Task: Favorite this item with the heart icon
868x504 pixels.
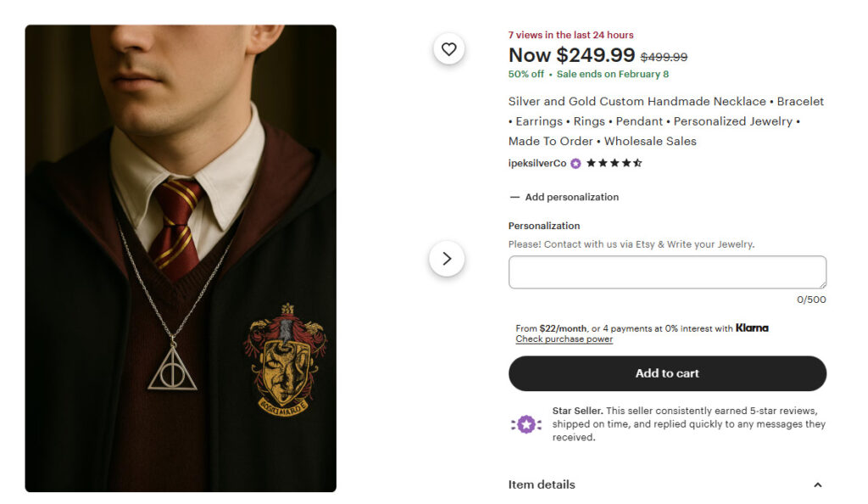Action: point(448,49)
